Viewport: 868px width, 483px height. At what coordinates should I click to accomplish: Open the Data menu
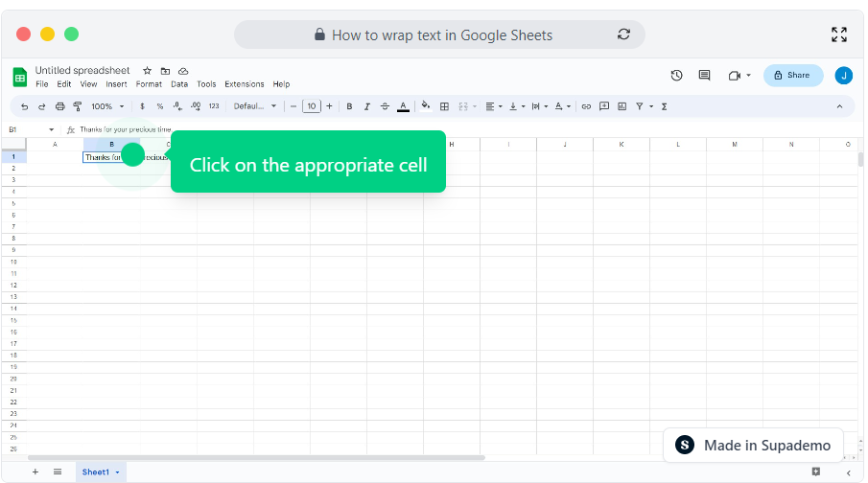coord(179,84)
